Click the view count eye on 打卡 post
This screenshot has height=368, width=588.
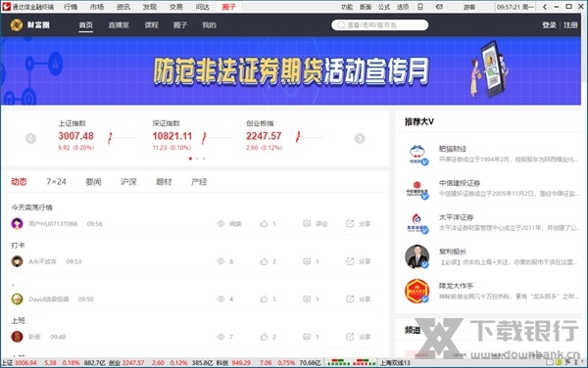pos(220,261)
